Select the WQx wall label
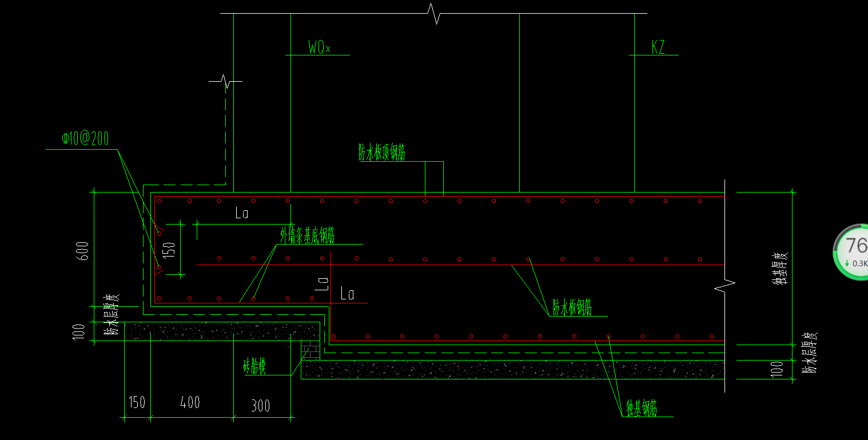This screenshot has height=440, width=868. click(319, 47)
